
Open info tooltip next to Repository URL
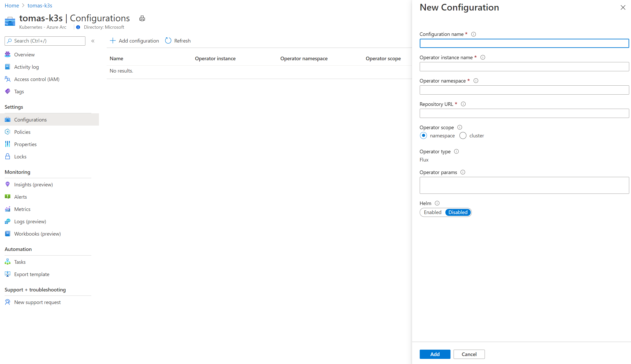click(463, 104)
